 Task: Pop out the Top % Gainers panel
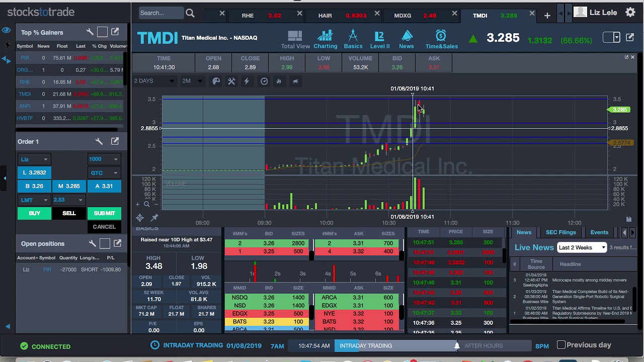(x=115, y=32)
